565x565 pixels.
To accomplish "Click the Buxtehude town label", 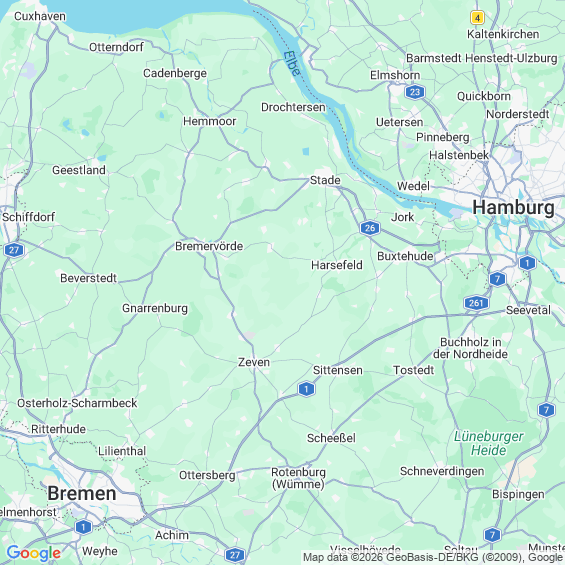I will pos(405,256).
